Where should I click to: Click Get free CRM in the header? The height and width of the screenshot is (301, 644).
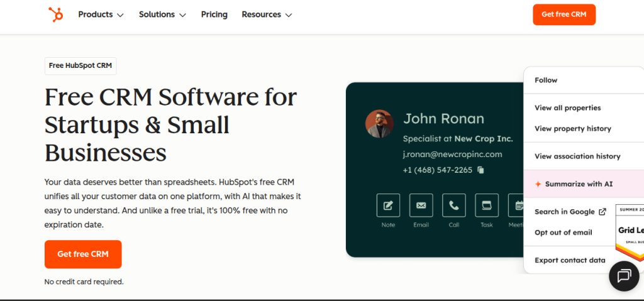(x=564, y=15)
